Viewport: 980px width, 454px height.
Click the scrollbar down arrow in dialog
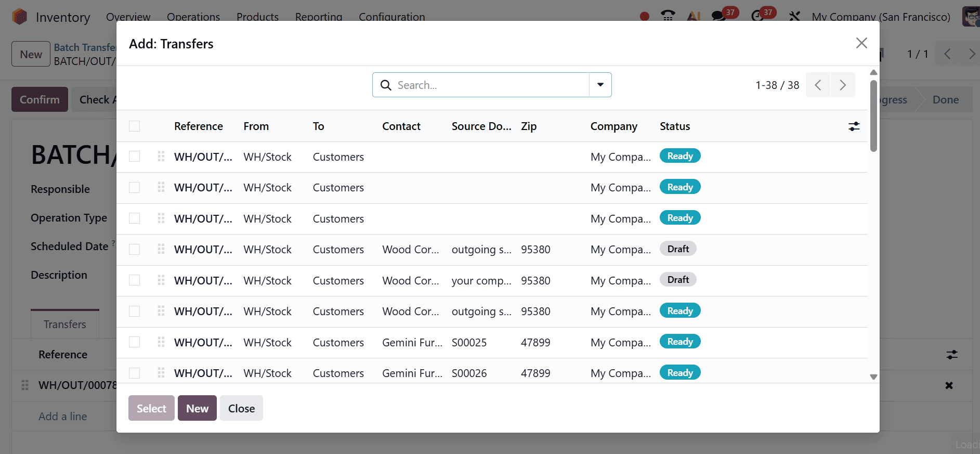tap(873, 377)
